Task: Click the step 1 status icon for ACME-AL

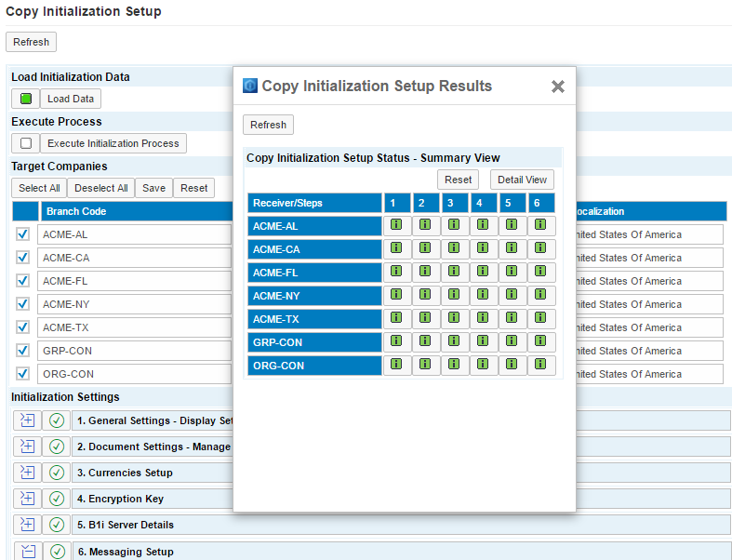Action: (396, 225)
